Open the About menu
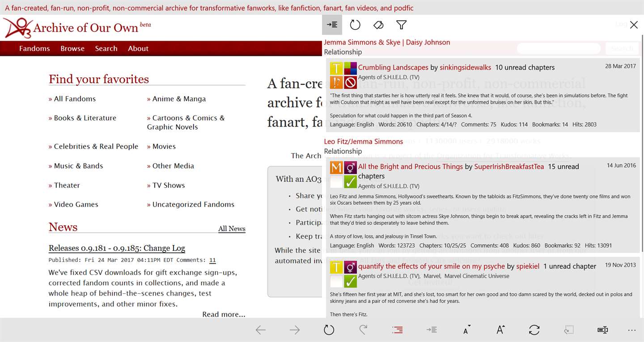The height and width of the screenshot is (342, 644). pyautogui.click(x=138, y=48)
